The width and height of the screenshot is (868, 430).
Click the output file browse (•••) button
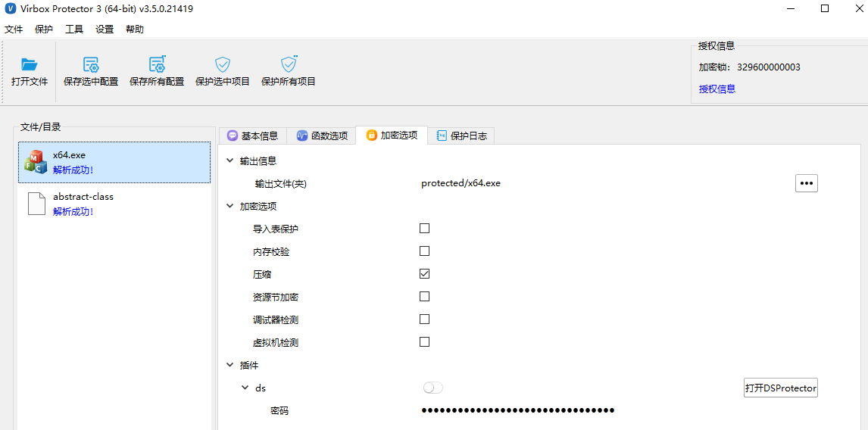click(x=807, y=183)
